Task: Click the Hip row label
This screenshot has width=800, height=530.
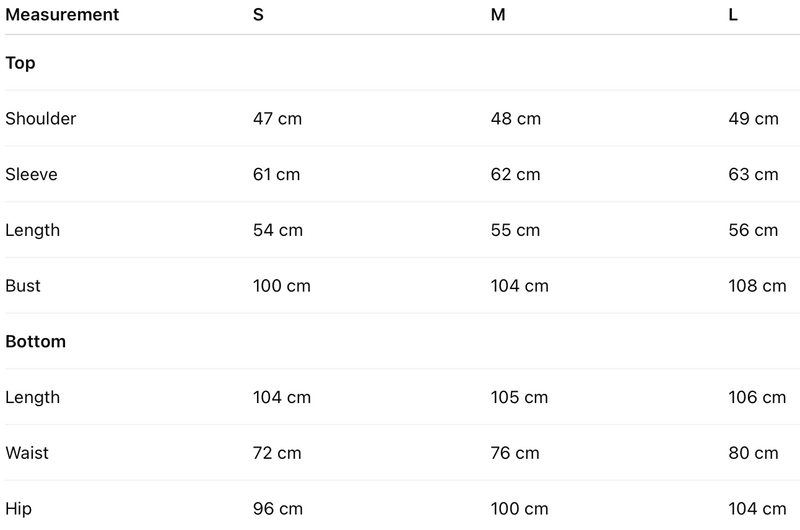Action: click(x=18, y=509)
